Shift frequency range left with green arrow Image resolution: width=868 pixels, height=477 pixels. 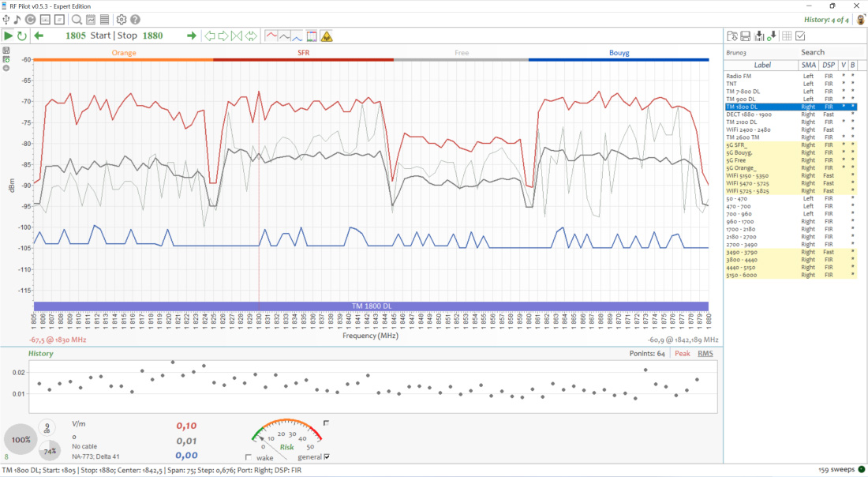click(39, 36)
